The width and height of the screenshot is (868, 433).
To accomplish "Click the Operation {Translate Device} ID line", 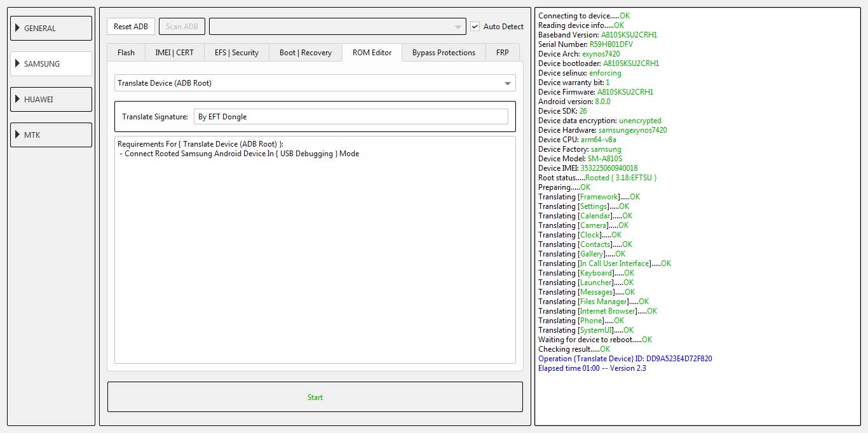I will click(x=625, y=359).
